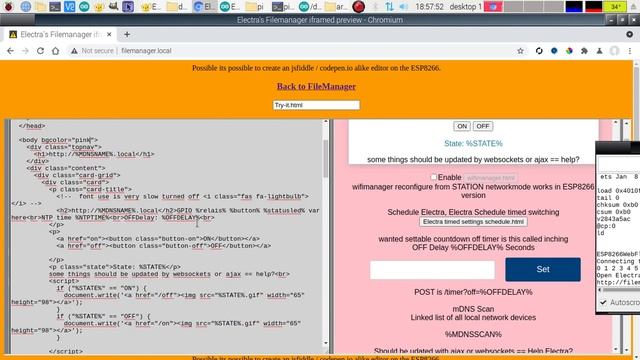The width and height of the screenshot is (640, 360).
Task: Click the code editor scrollbar thumb
Action: [326, 158]
